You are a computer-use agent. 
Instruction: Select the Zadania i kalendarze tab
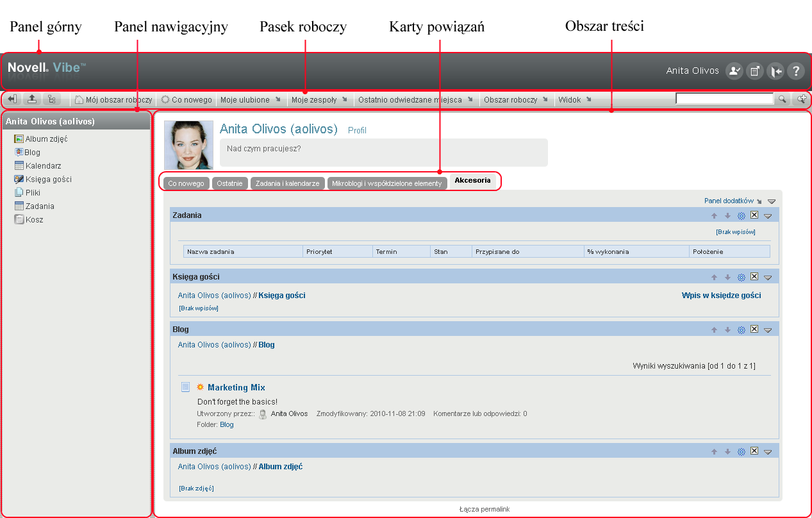287,183
